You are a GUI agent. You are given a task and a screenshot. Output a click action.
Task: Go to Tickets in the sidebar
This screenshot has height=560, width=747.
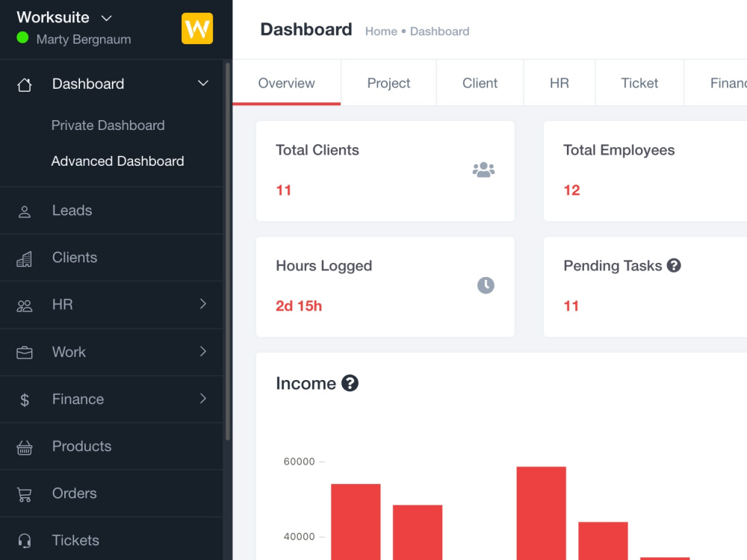(x=111, y=540)
